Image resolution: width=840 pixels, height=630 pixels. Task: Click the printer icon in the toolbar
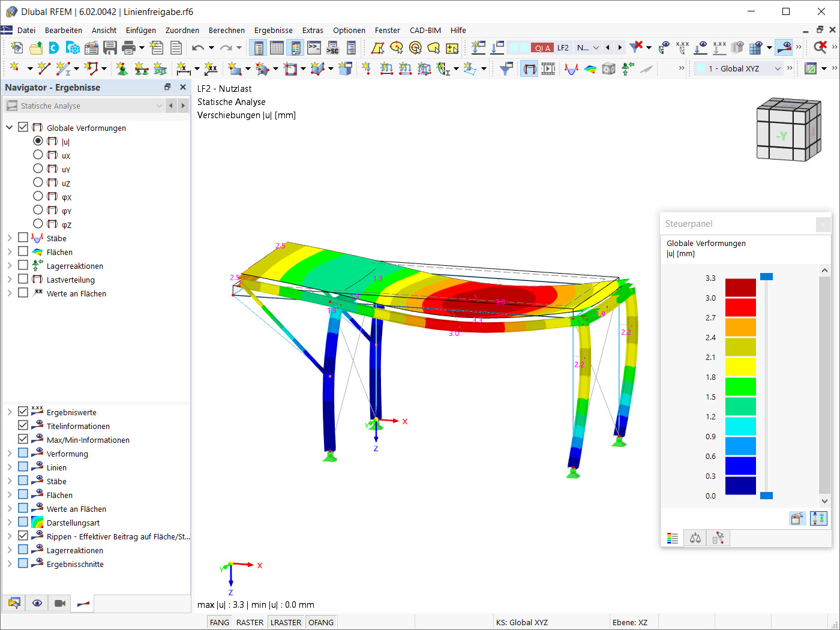(x=128, y=48)
